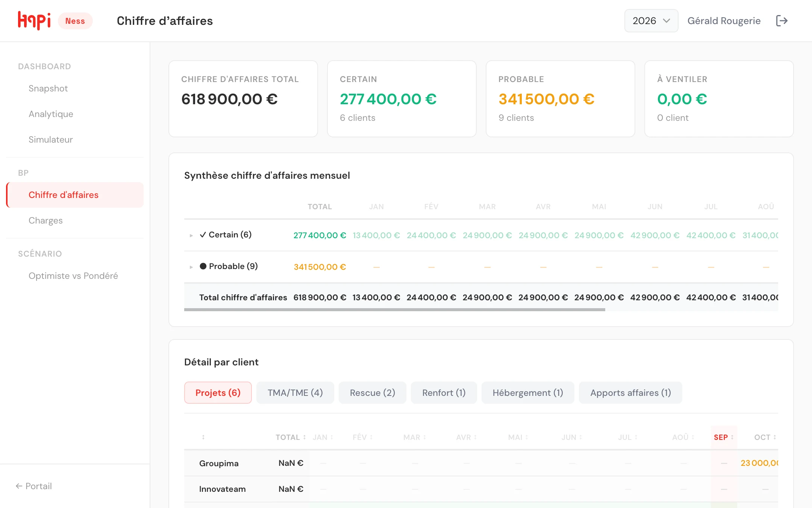Click the logout icon

782,21
